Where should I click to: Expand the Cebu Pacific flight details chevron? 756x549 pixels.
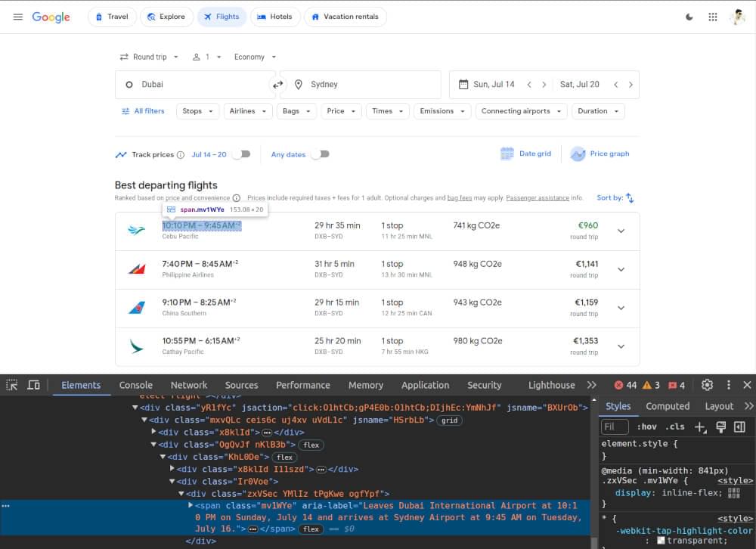coord(621,231)
